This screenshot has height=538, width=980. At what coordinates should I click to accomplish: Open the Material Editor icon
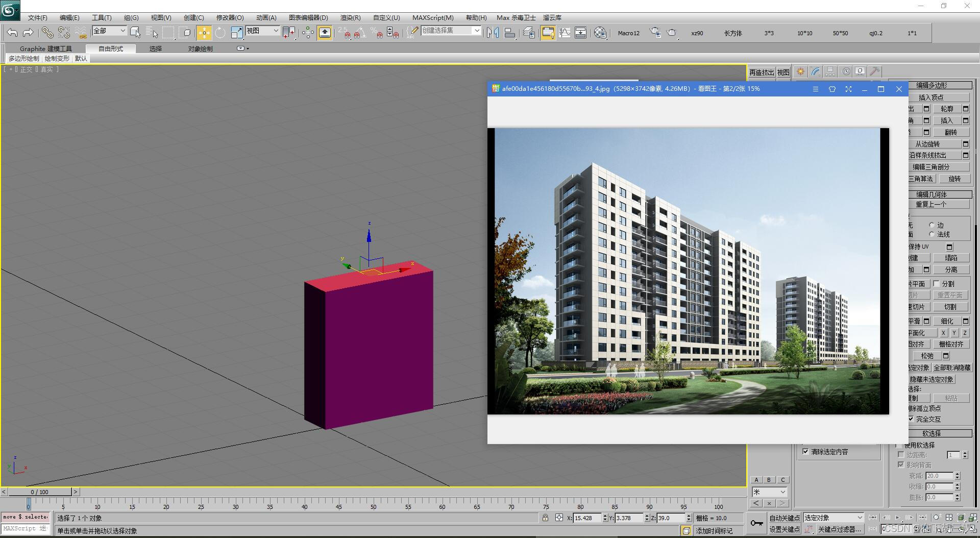point(600,33)
